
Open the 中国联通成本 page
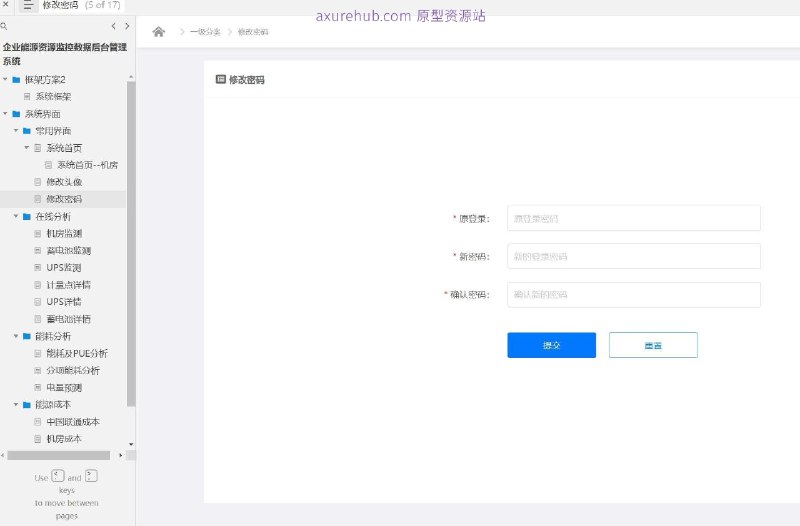(x=73, y=421)
